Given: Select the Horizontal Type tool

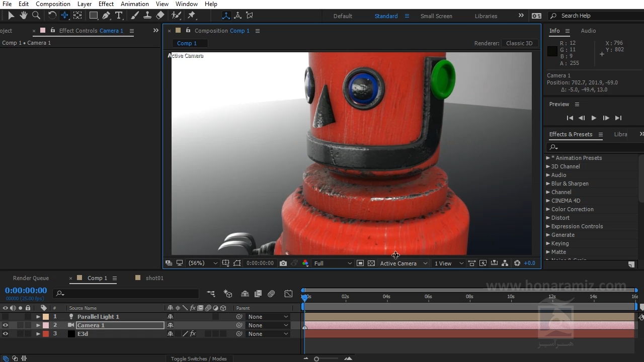Looking at the screenshot, I should click(119, 16).
